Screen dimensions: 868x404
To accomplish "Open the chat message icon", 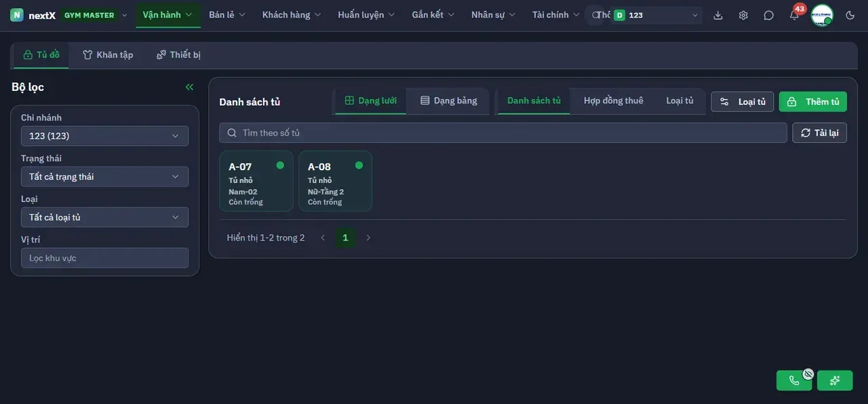I will pos(768,15).
